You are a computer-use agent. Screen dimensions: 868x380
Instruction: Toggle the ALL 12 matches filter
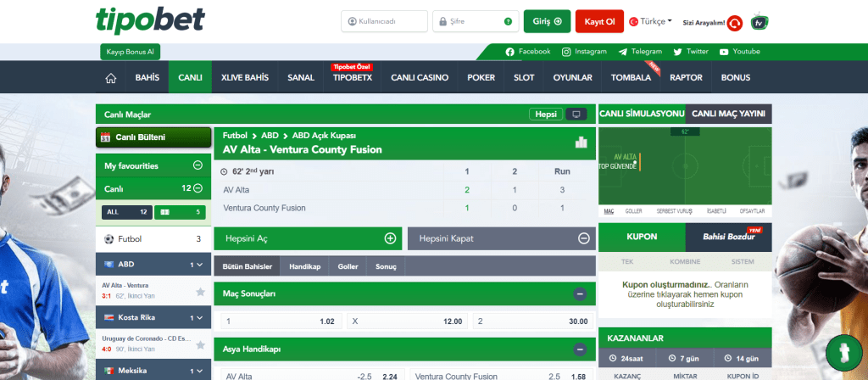pos(125,211)
